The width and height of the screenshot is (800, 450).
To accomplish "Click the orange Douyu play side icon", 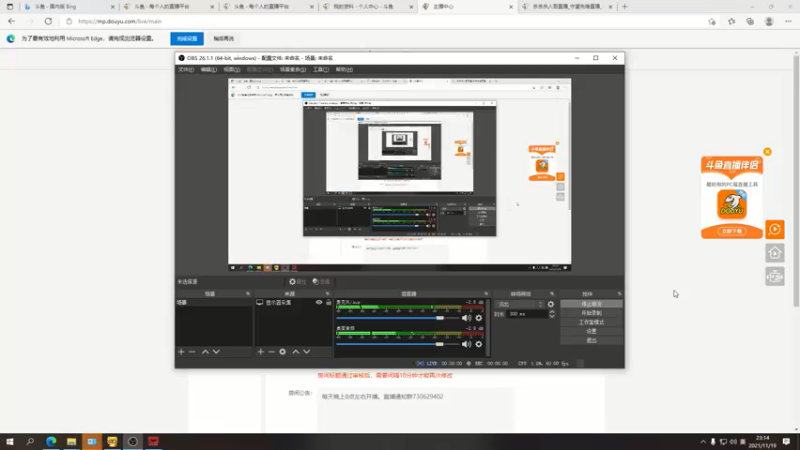I will click(x=774, y=230).
